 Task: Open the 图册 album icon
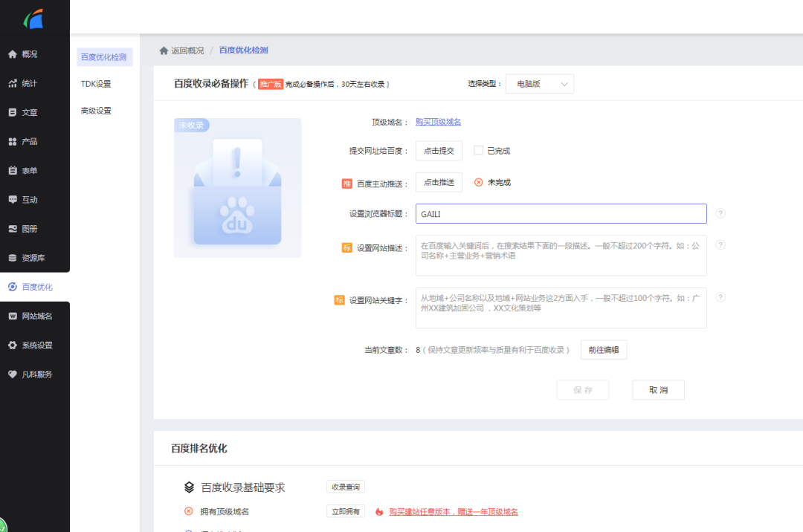coord(13,229)
